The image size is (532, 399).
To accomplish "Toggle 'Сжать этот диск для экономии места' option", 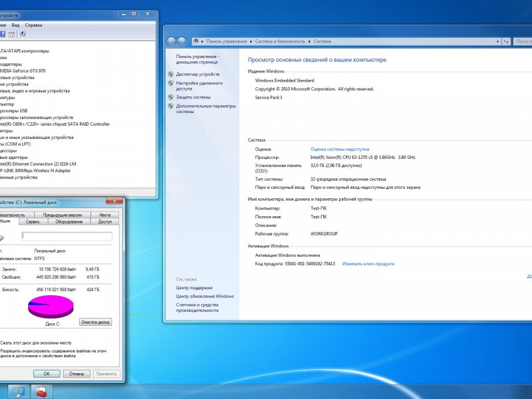I will tap(36, 342).
